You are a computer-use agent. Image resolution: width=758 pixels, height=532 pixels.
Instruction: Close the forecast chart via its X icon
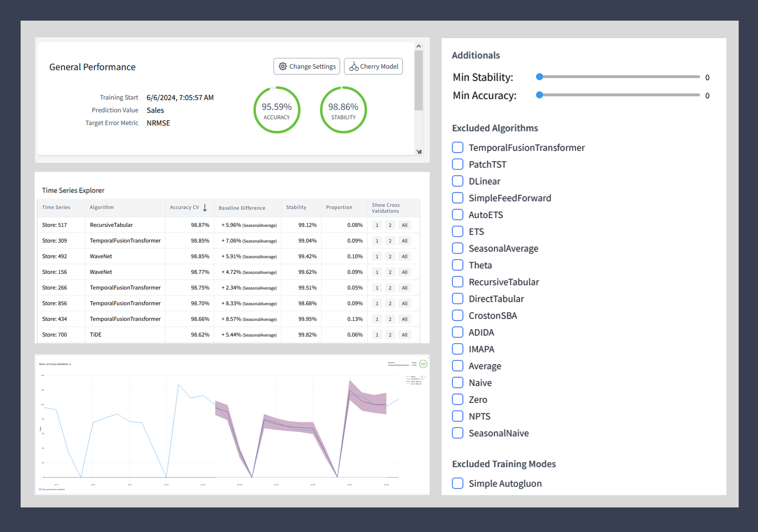click(428, 358)
